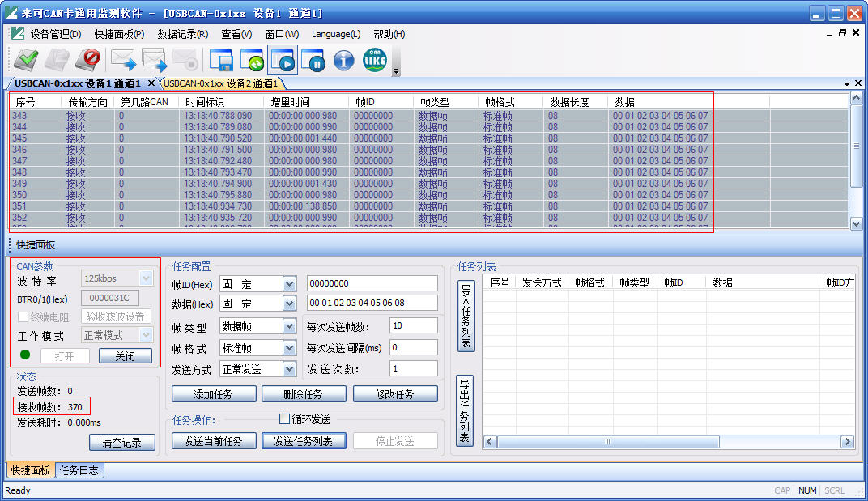
Task: Click the start monitoring play icon
Action: (x=281, y=60)
